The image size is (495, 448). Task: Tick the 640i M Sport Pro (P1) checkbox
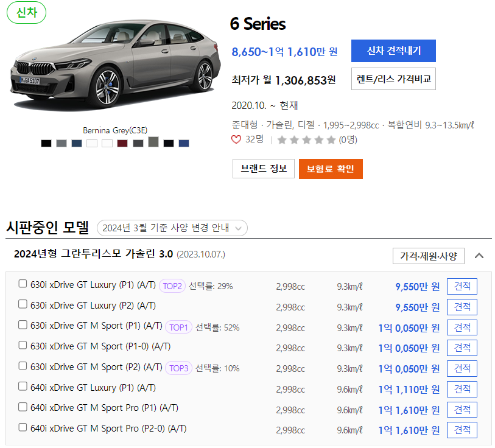coord(23,407)
